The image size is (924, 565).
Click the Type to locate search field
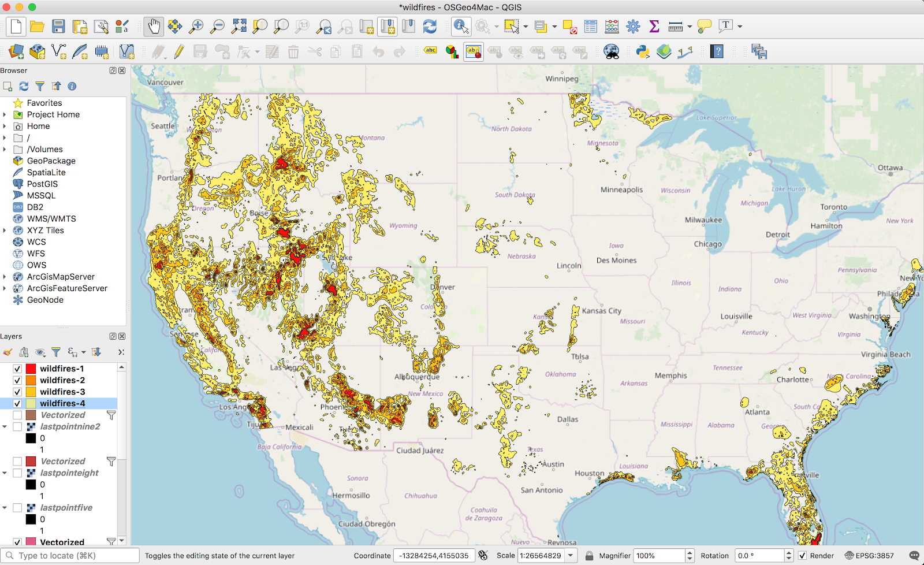pos(70,556)
